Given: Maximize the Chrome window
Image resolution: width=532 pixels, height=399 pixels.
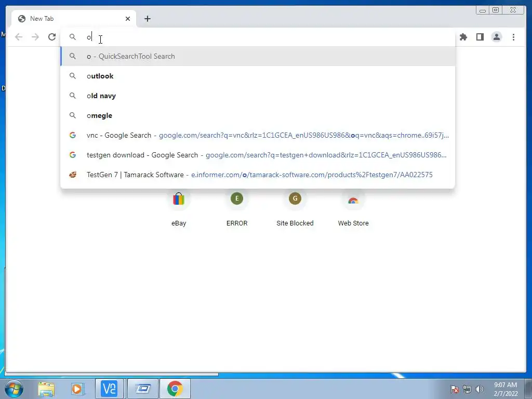Looking at the screenshot, I should point(496,10).
